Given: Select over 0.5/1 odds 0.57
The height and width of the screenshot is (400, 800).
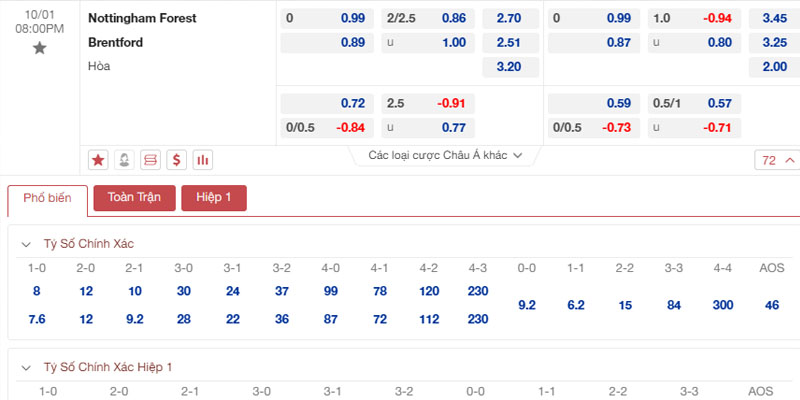Looking at the screenshot, I should click(694, 104).
